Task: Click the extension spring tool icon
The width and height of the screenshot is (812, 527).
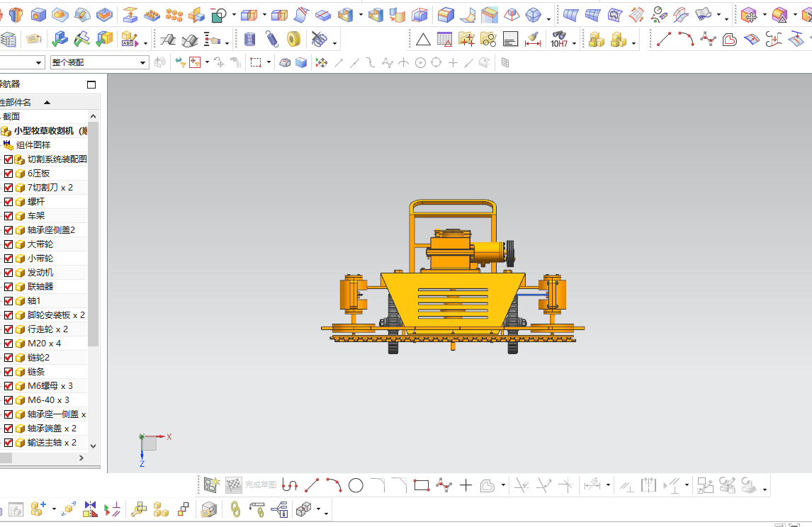Action: [x=272, y=40]
